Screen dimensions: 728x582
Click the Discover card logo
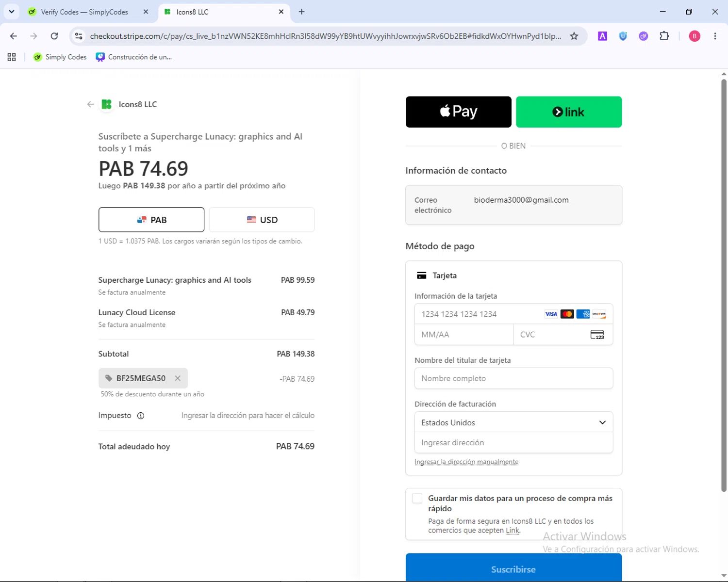coord(599,314)
